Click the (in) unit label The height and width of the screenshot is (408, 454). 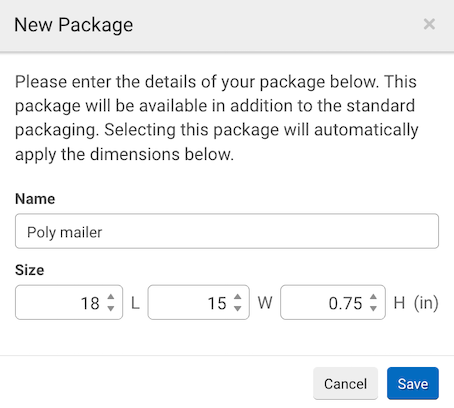[426, 303]
